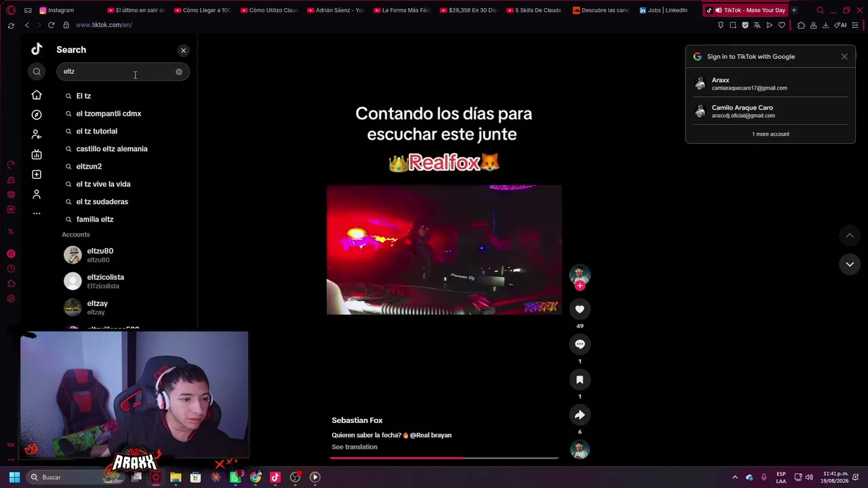This screenshot has width=868, height=488.
Task: Choose the Camilo Araque Caro Google account
Action: pyautogui.click(x=770, y=111)
